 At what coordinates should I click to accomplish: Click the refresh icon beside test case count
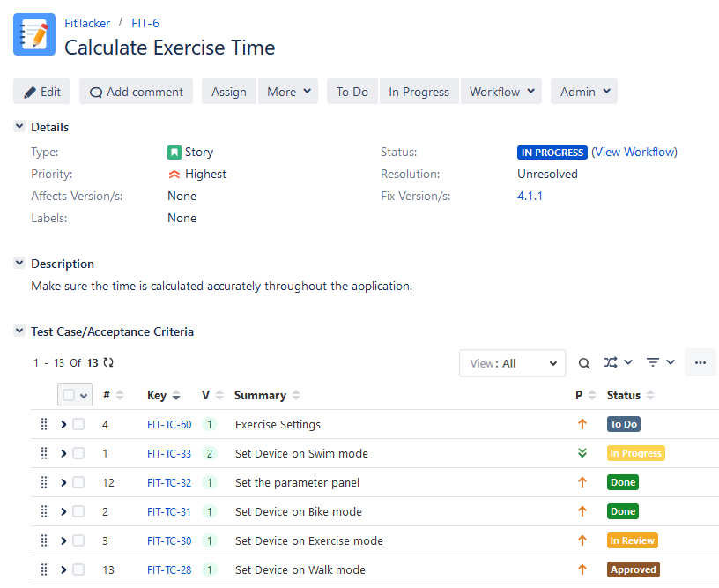coord(108,362)
